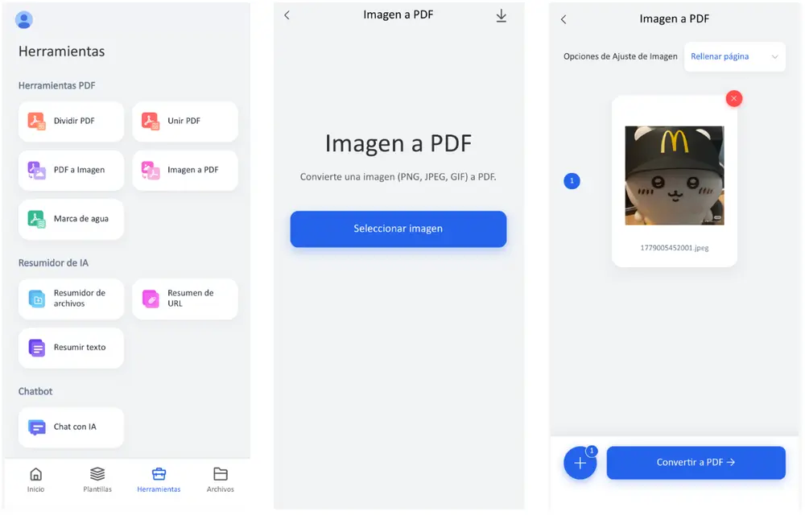Click the Resumidor de IA section heading
The image size is (805, 532).
53,263
